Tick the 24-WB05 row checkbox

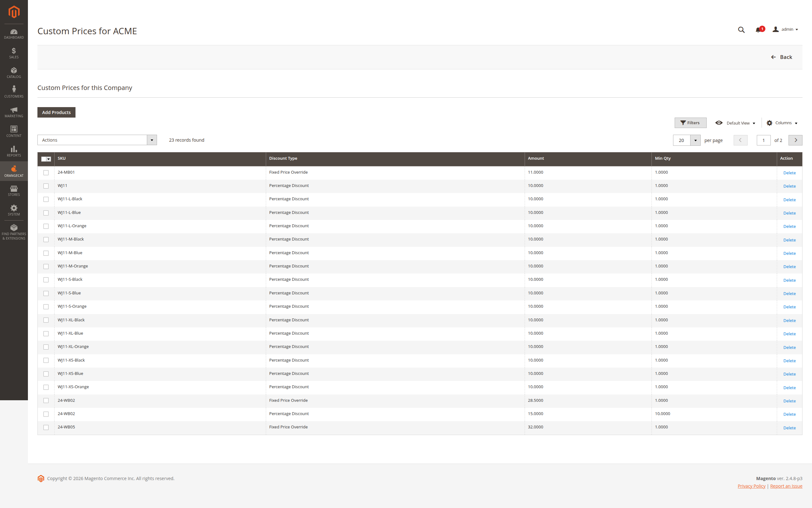coord(46,428)
